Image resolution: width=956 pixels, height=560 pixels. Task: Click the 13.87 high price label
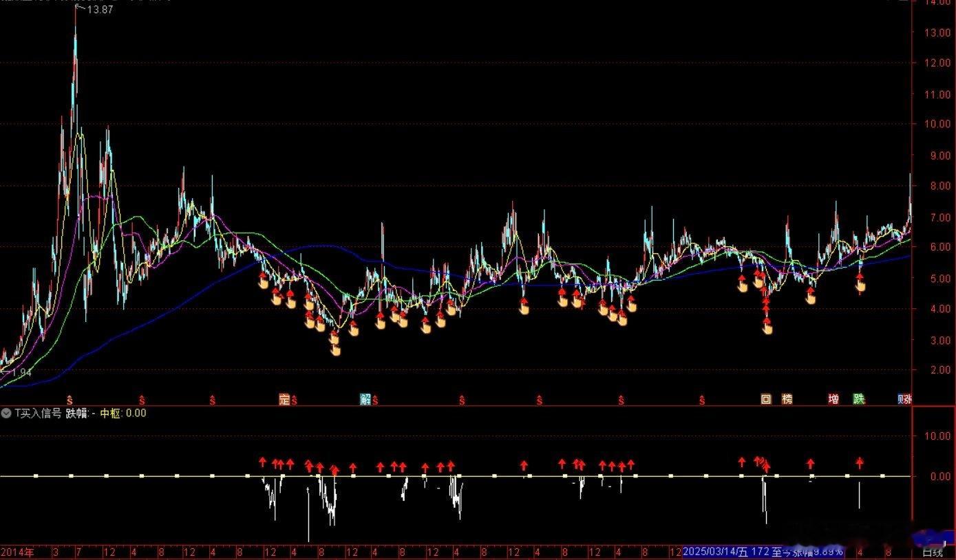tap(99, 10)
